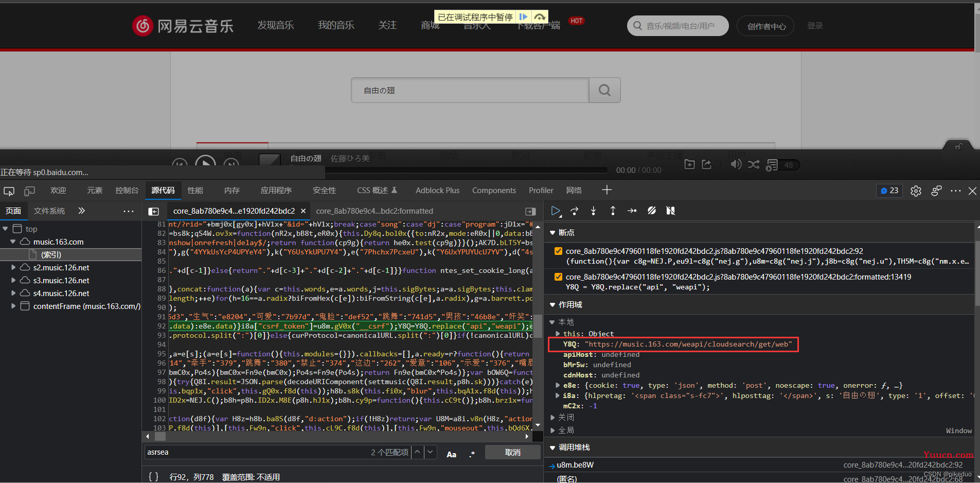Screen dimensions: 980x483
Task: Toggle pause on exceptions icon
Action: [x=670, y=211]
